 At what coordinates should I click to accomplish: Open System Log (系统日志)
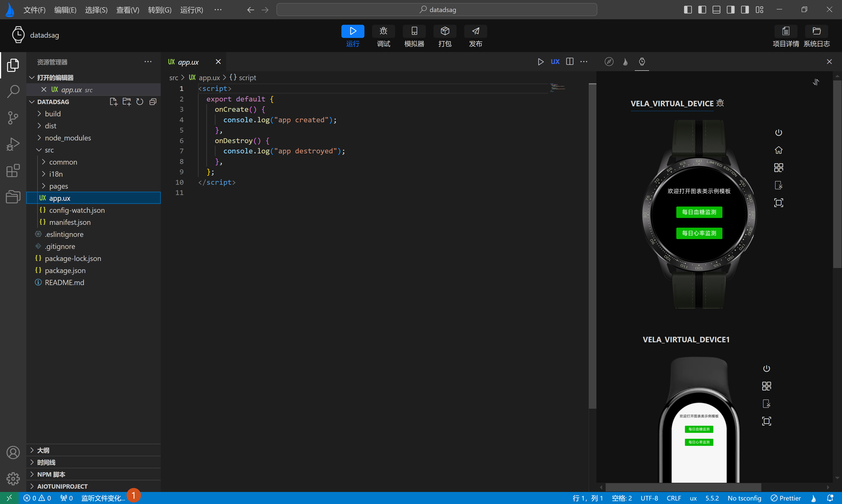tap(816, 31)
